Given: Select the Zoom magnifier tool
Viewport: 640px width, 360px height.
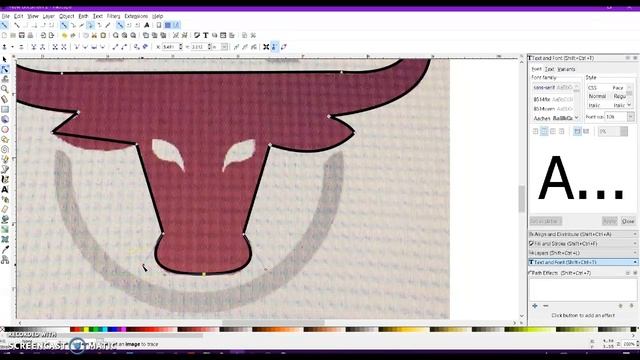Looking at the screenshot, I should 5,89.
